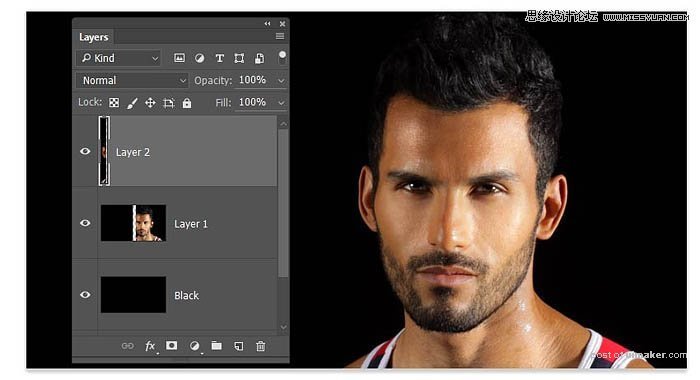This screenshot has height=380, width=700.
Task: Click the layers list scroll down arrow
Action: [x=283, y=327]
